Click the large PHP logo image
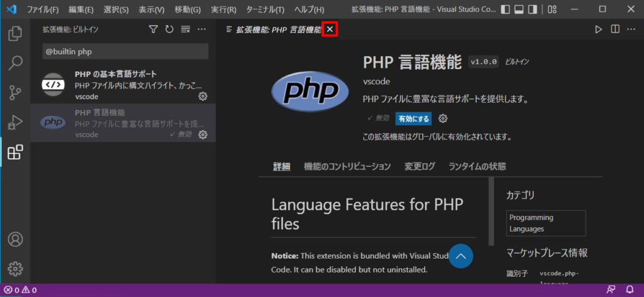 tap(310, 92)
